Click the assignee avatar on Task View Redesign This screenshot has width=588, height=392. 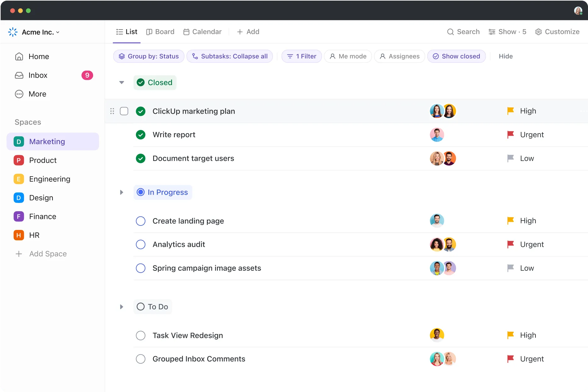pyautogui.click(x=437, y=335)
